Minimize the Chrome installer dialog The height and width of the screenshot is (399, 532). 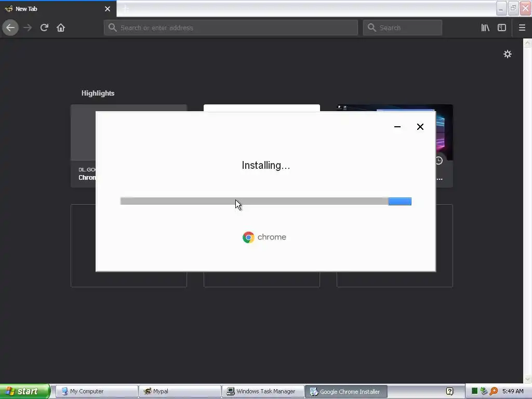coord(397,127)
